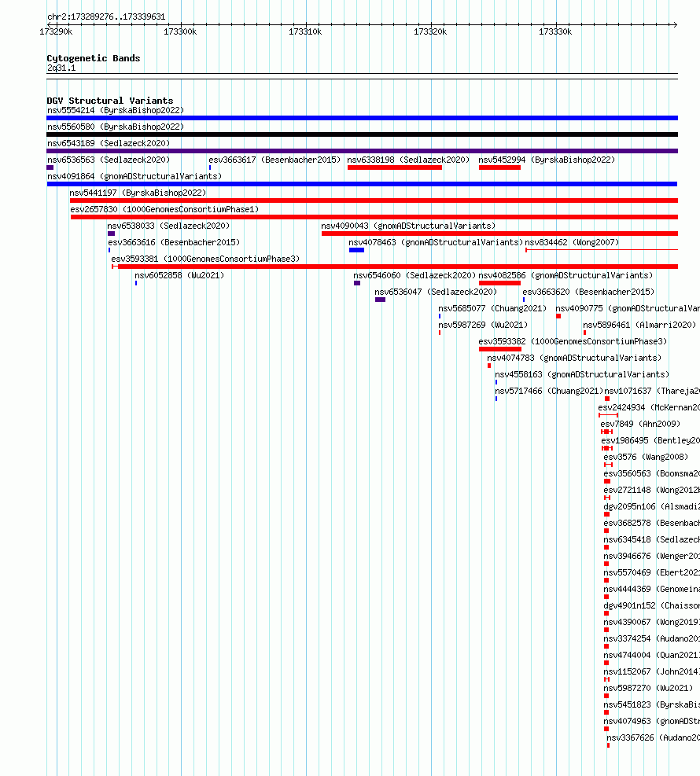The height and width of the screenshot is (776, 700).
Task: Click esv2657830 (1000GenomesConsortiumPhase1) label
Action: [x=164, y=209]
